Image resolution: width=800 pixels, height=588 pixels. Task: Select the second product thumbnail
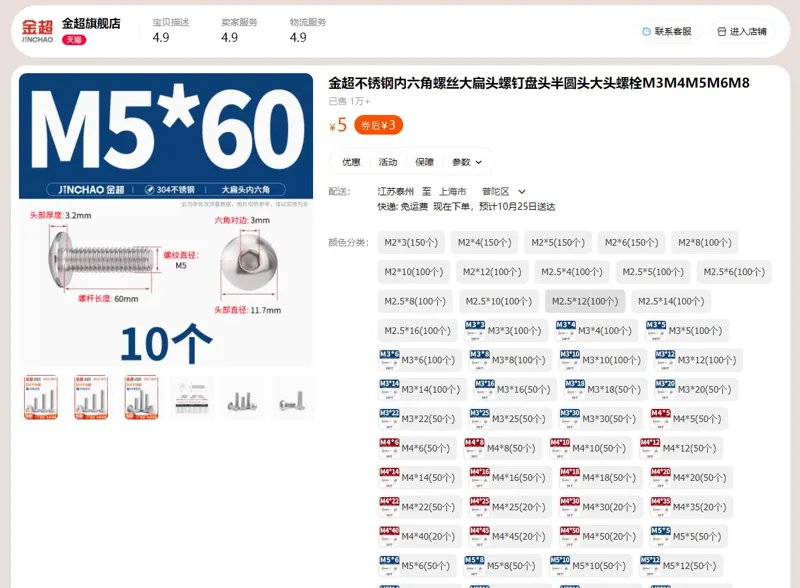click(x=91, y=398)
